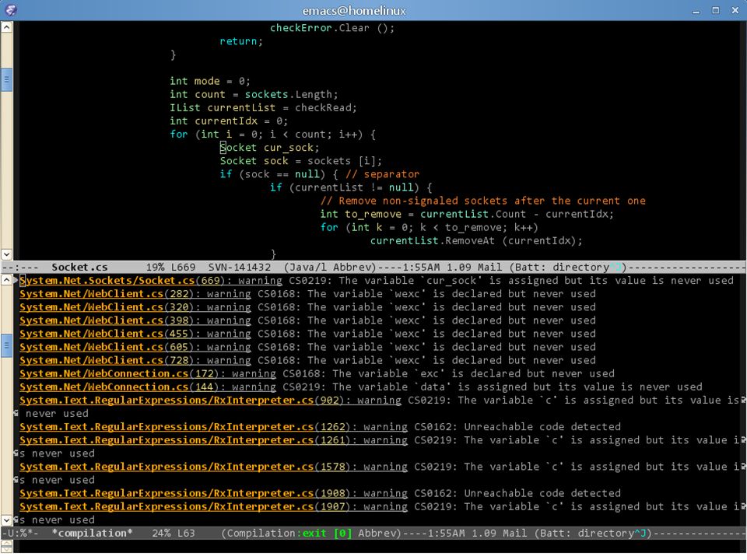This screenshot has height=560, width=747.
Task: Click the Mail indicator in Socket.cs mode line
Action: [x=489, y=267]
